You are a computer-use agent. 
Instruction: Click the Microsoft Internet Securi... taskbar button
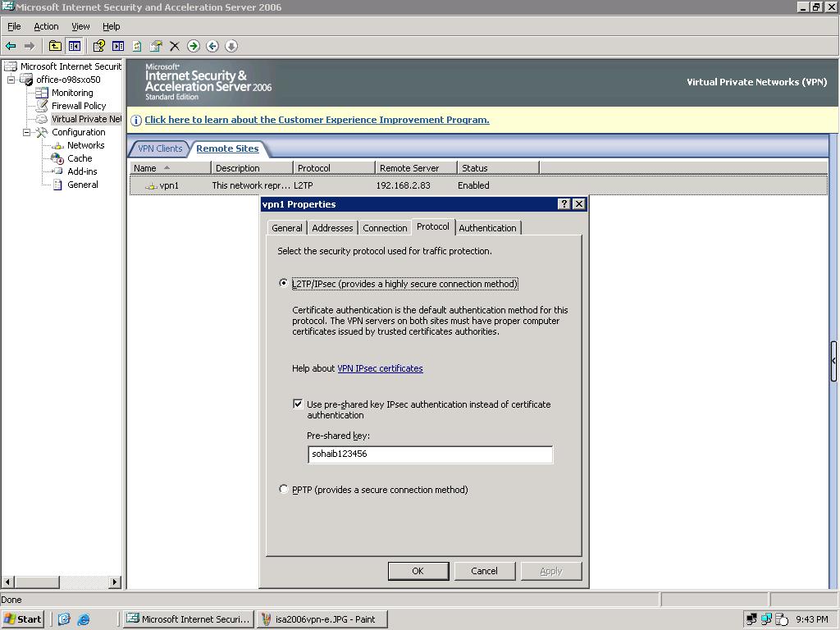coord(189,619)
